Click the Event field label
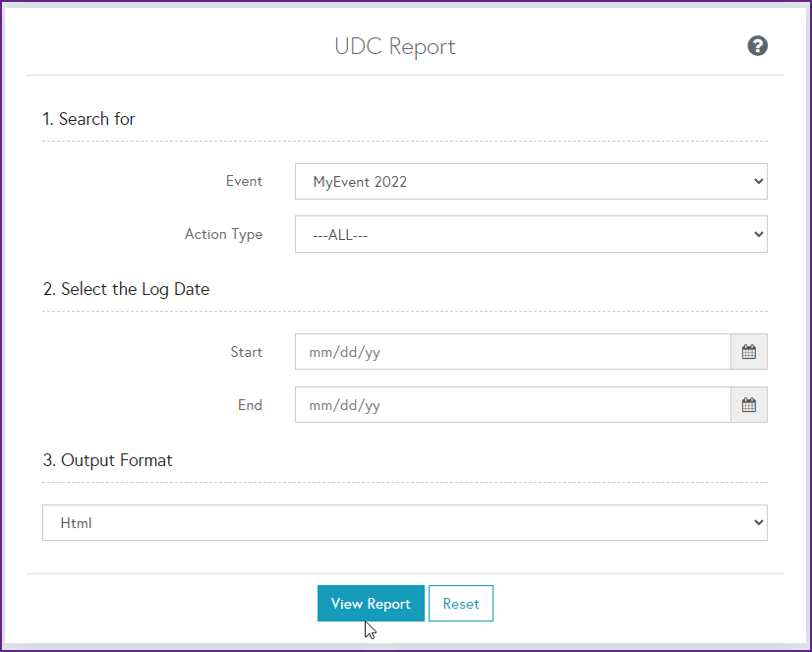The image size is (812, 652). [x=244, y=181]
